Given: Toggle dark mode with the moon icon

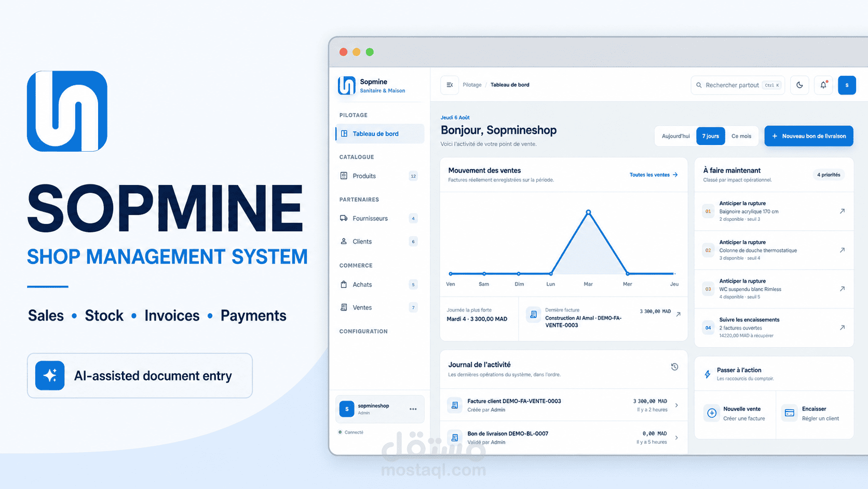Looking at the screenshot, I should coord(799,85).
